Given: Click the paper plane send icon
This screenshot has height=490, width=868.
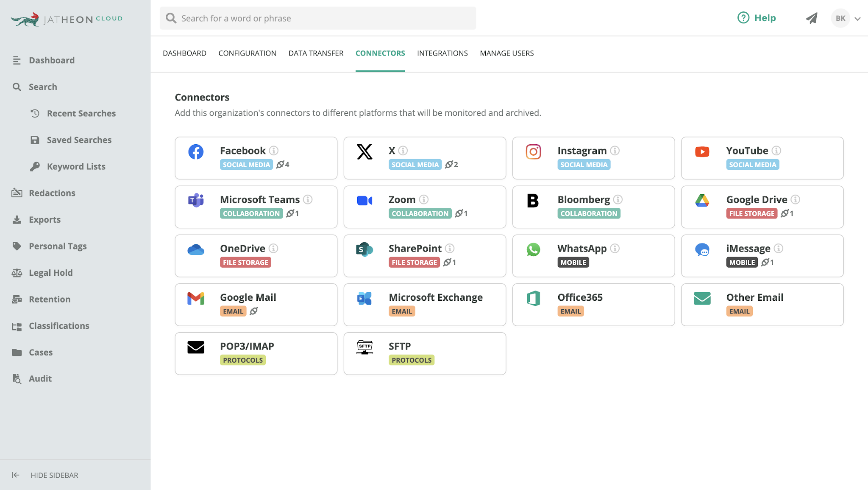Looking at the screenshot, I should point(811,18).
